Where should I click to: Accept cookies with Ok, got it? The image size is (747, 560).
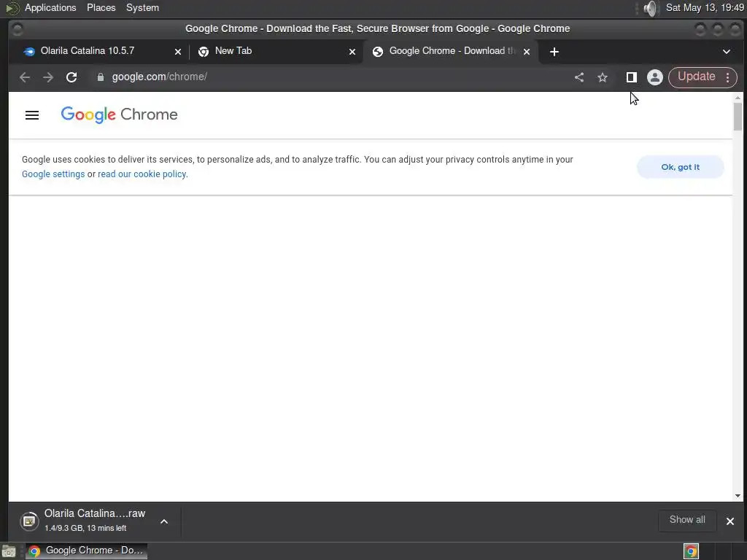point(681,167)
